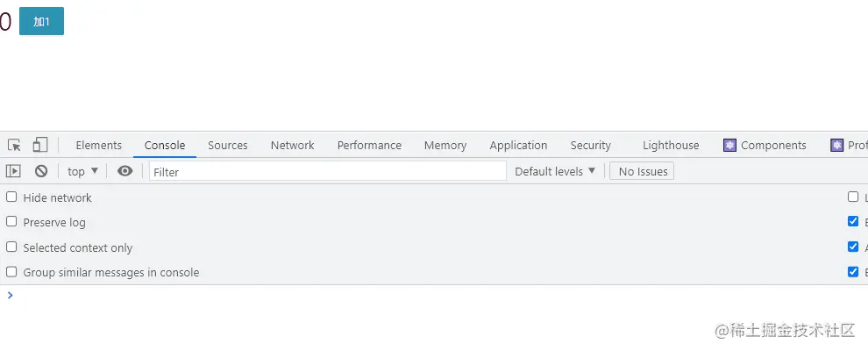Click the console prompt chevron
Image resolution: width=868 pixels, height=351 pixels.
pyautogui.click(x=10, y=295)
